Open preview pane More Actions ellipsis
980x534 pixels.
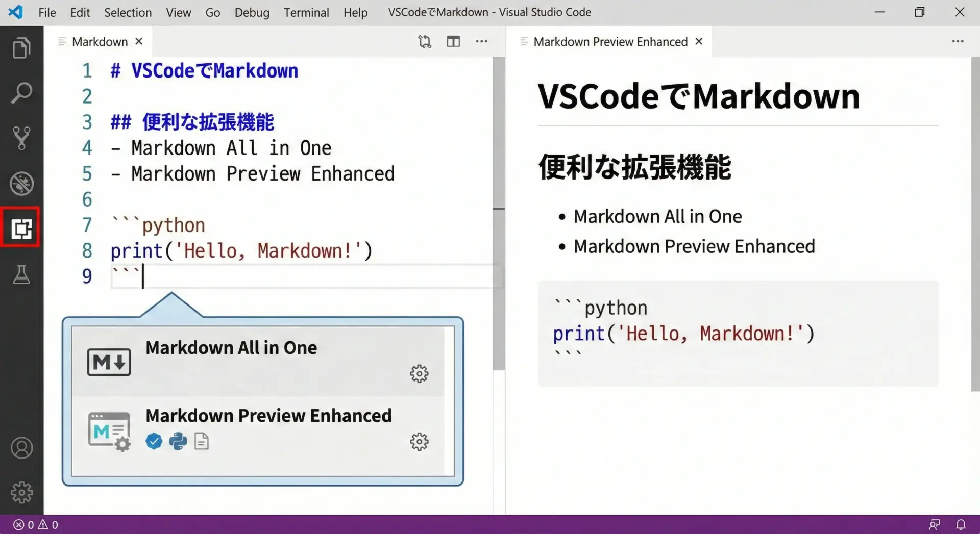(x=958, y=42)
